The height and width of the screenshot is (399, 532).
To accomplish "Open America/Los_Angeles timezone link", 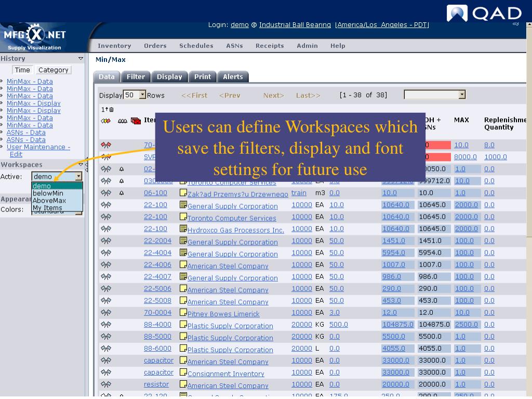I will coord(383,25).
